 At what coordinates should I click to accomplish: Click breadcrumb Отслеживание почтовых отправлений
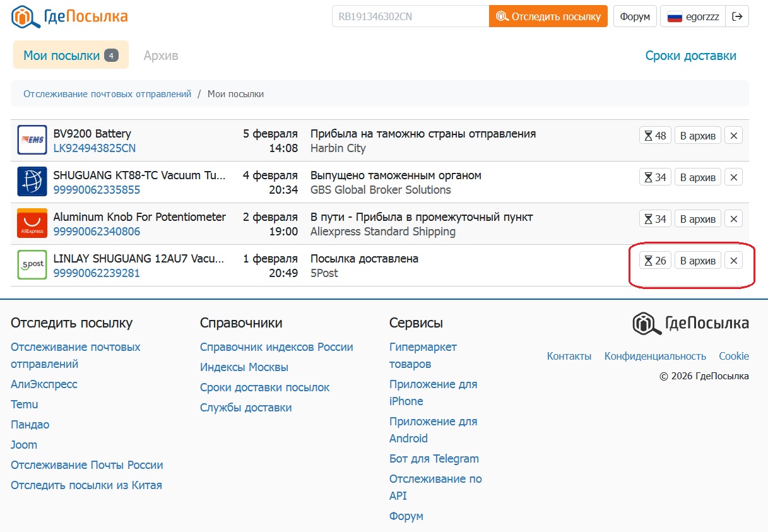click(x=107, y=94)
